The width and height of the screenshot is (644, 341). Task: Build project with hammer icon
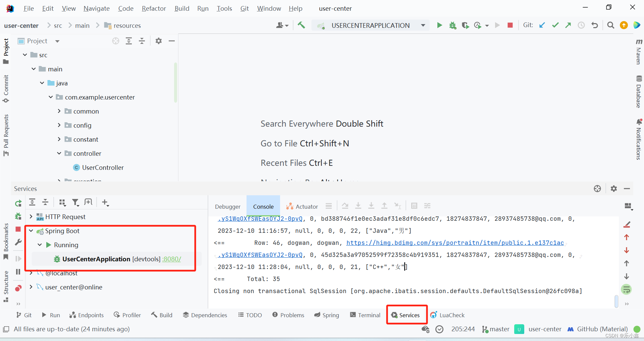[301, 25]
